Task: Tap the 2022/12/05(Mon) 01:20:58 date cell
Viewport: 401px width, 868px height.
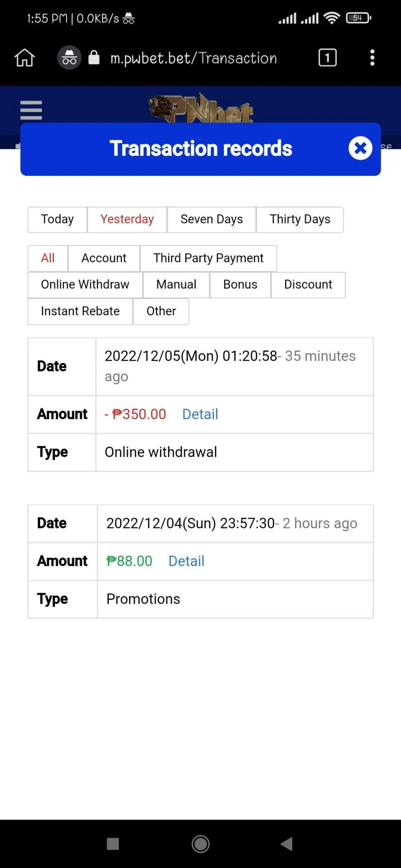Action: (x=235, y=367)
